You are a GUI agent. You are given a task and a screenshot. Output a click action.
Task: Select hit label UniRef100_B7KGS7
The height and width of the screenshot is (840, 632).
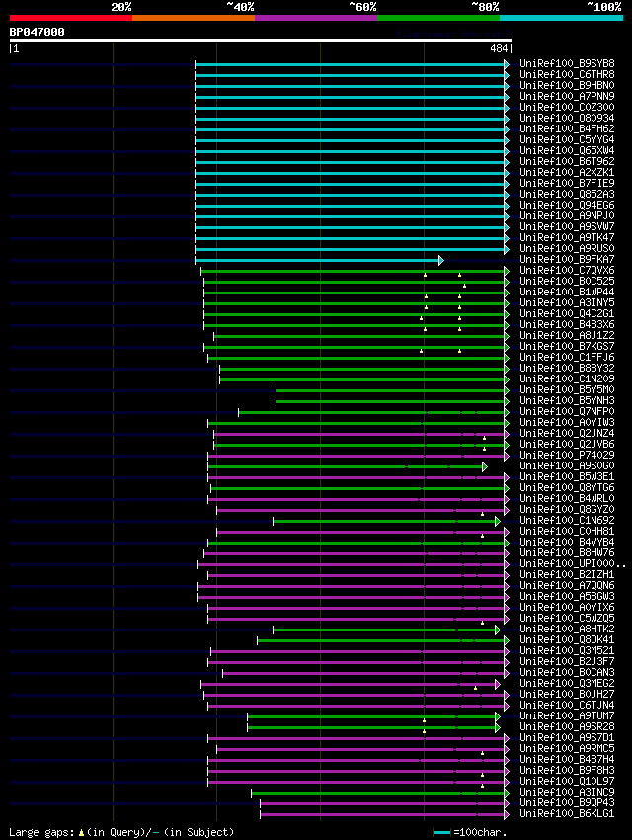tap(567, 346)
